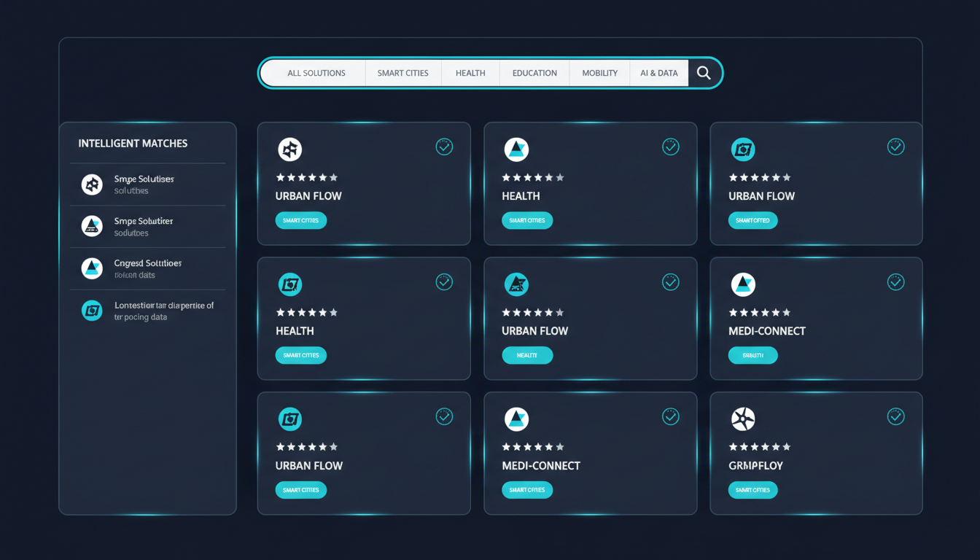Click the triangle icon beside Cngesd Solutioes
The image size is (980, 560).
coord(92,268)
